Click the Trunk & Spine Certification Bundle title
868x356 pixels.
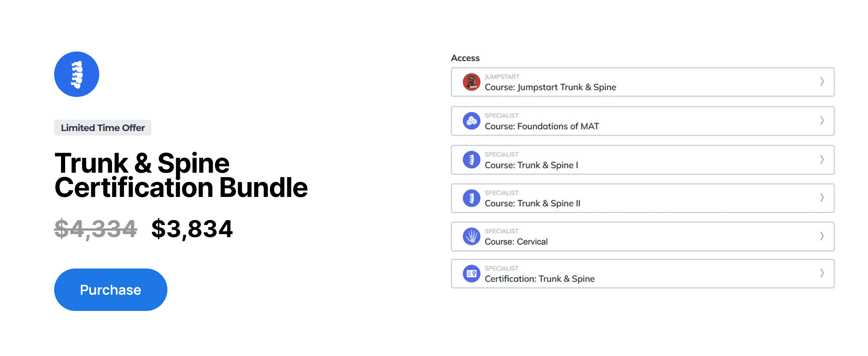(181, 175)
